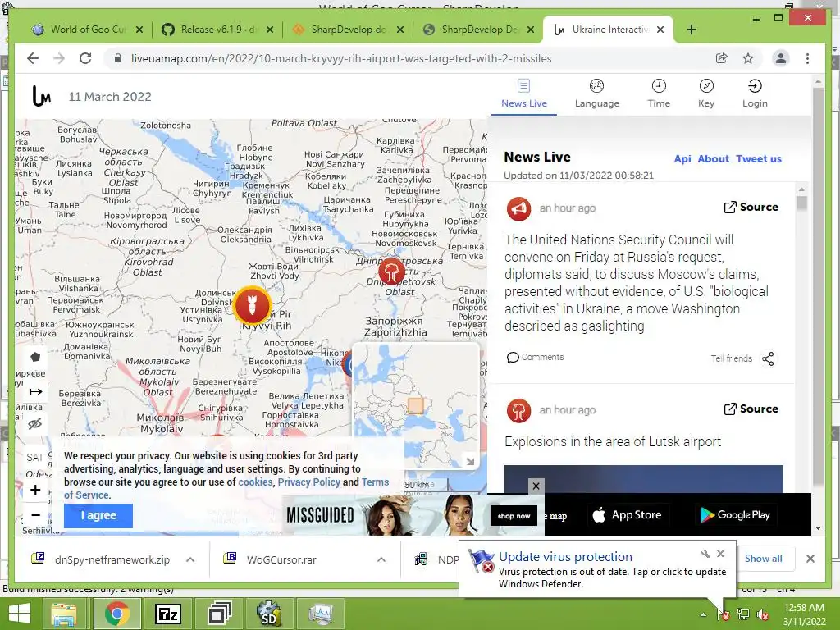840x630 pixels.
Task: Show hidden system tray icons
Action: point(703,614)
